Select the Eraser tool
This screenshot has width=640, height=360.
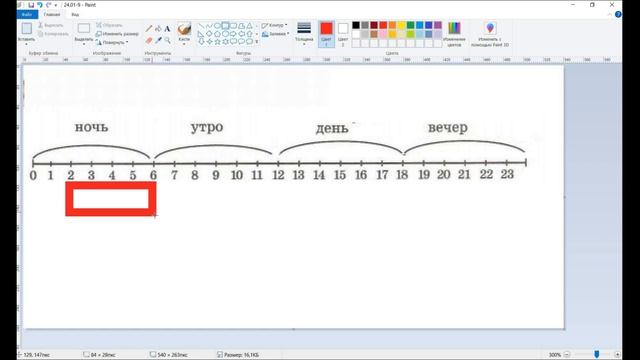tap(149, 40)
